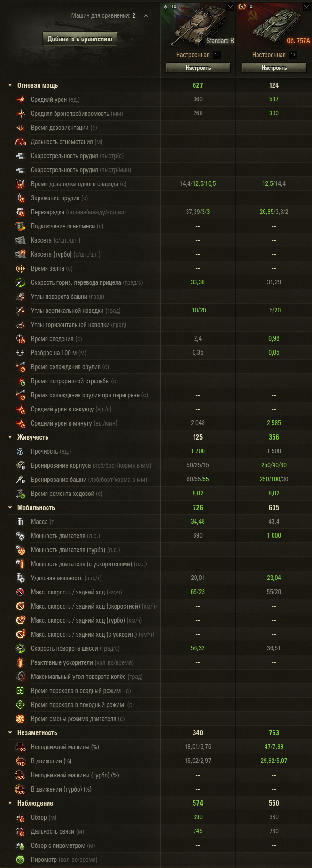Screen dimensions: 312x868
Task: Click the view range Обзор icon
Action: [20, 817]
